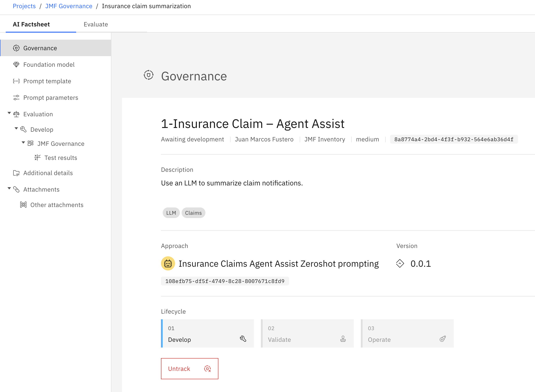Click the approach ID 108efb75 code chip
The image size is (535, 392).
coord(225,281)
